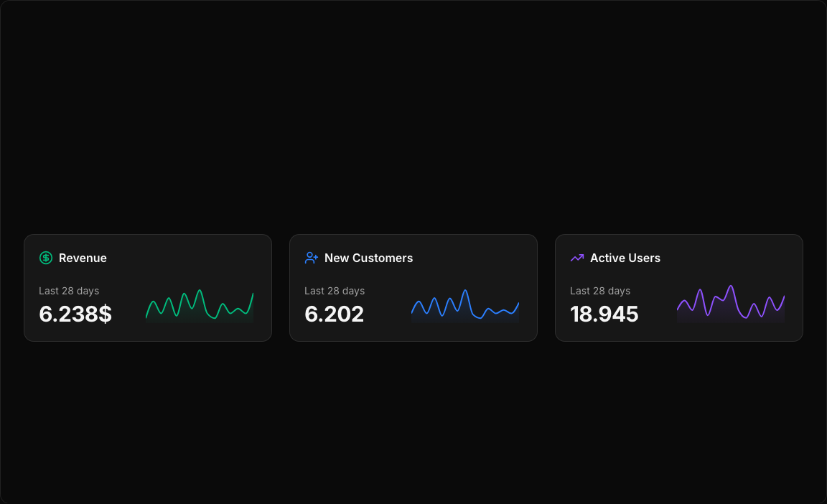The width and height of the screenshot is (827, 504).
Task: Click "Last 28 days" in the Revenue card
Action: coord(69,291)
